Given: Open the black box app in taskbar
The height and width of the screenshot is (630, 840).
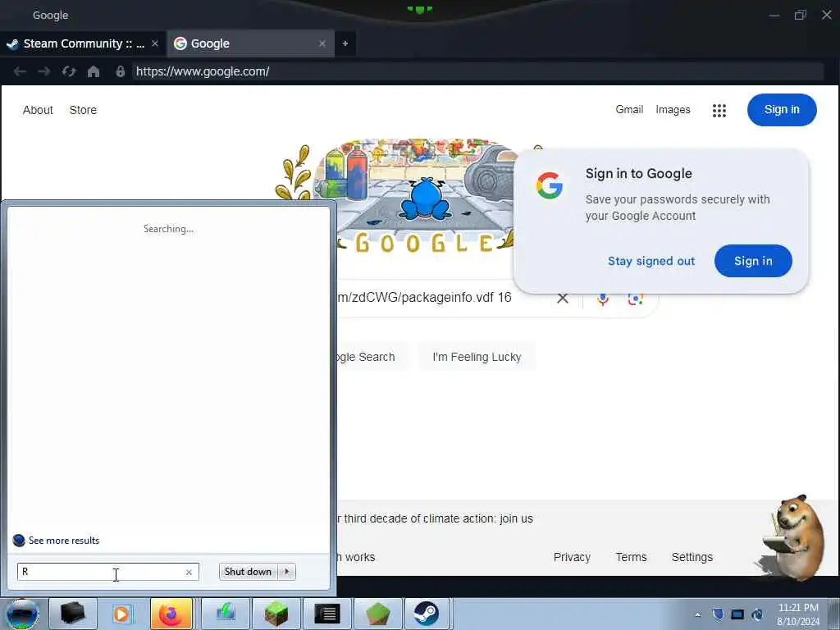Looking at the screenshot, I should 73,614.
